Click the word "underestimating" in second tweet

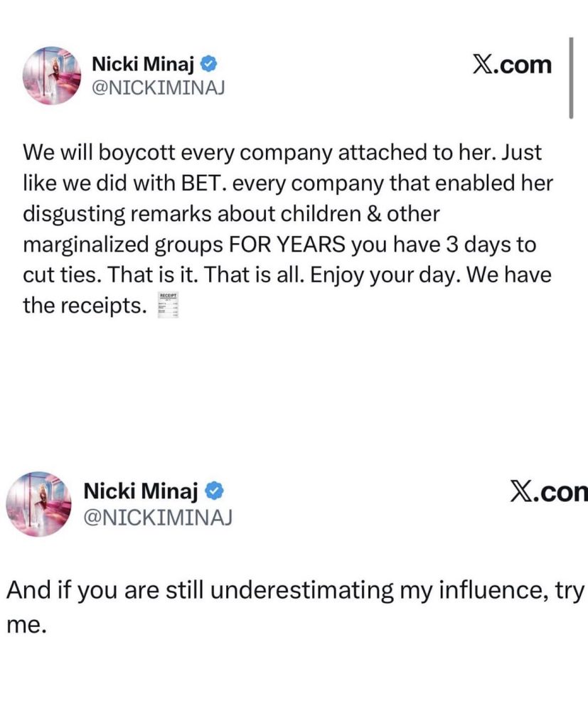299,589
